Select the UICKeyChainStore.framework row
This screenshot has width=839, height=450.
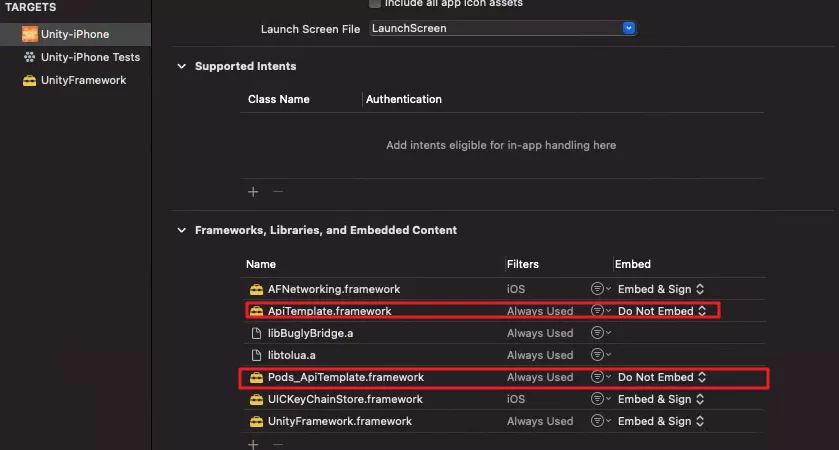tap(503, 399)
